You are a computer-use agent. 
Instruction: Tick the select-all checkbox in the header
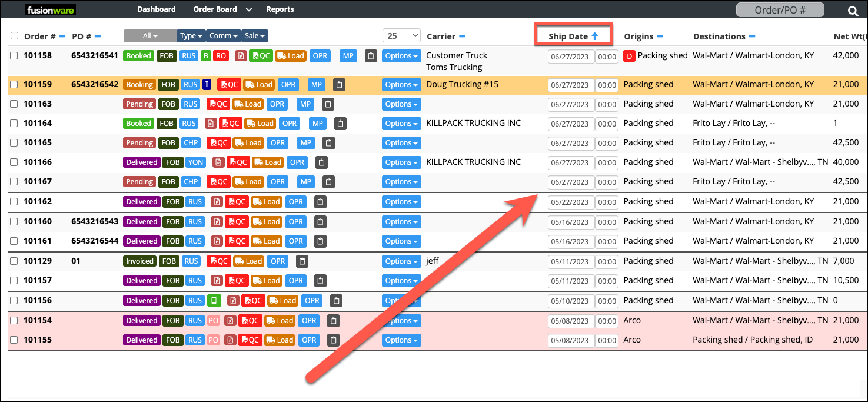15,36
